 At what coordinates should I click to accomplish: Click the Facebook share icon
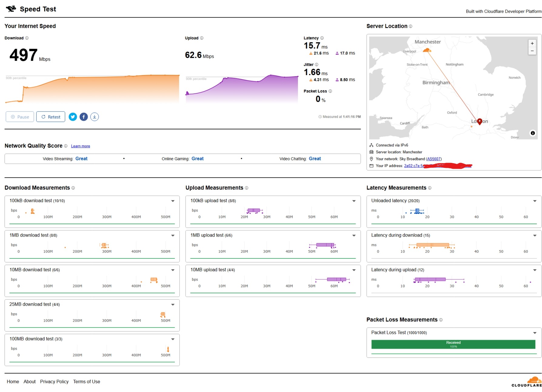[84, 117]
